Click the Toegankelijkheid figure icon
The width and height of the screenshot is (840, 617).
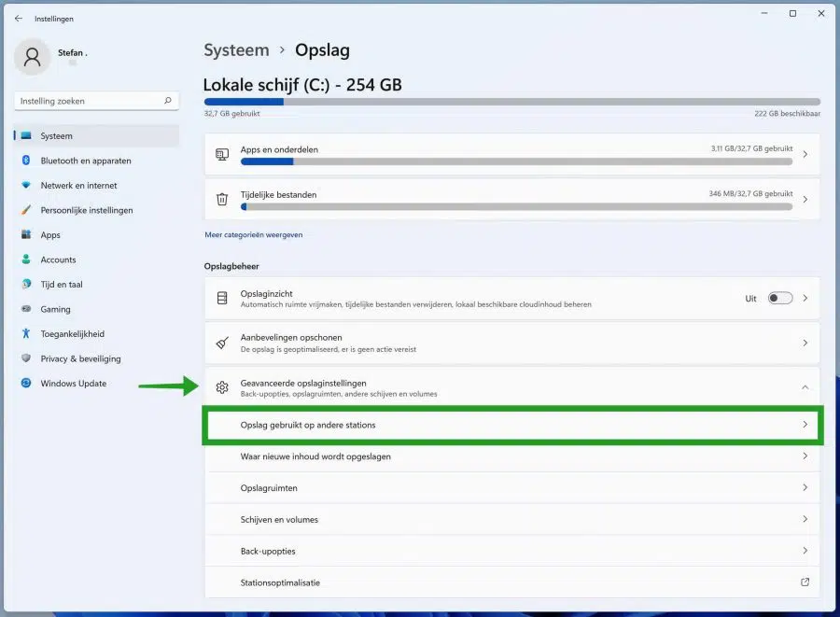[x=26, y=333]
